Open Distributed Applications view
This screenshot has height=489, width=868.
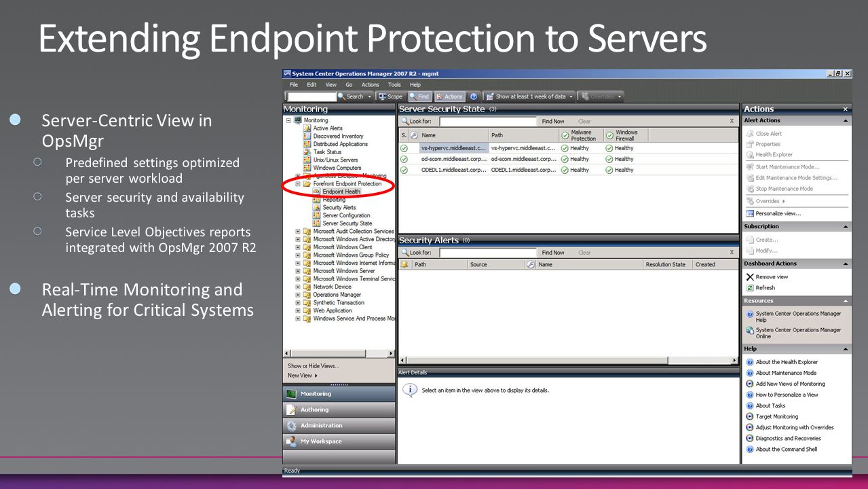(x=340, y=144)
